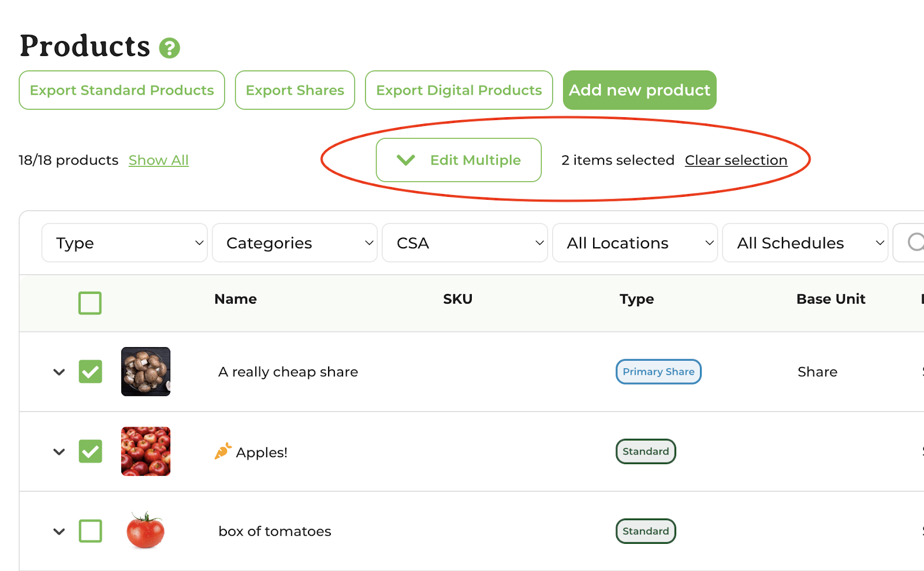Click the Export Shares button
924x571 pixels.
[295, 90]
